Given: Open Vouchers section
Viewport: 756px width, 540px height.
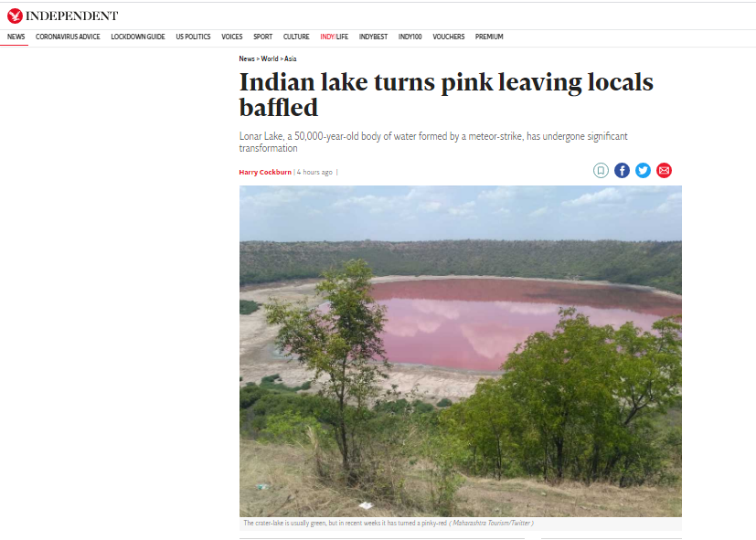Looking at the screenshot, I should coord(449,37).
